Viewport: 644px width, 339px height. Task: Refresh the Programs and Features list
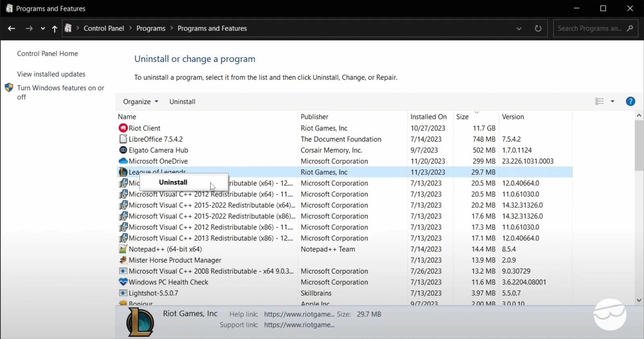point(538,28)
